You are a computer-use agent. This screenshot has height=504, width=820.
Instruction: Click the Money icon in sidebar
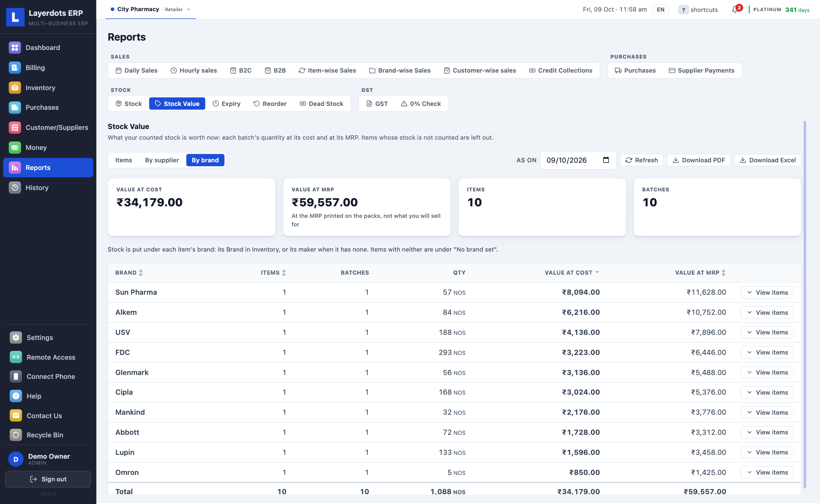[x=15, y=147]
